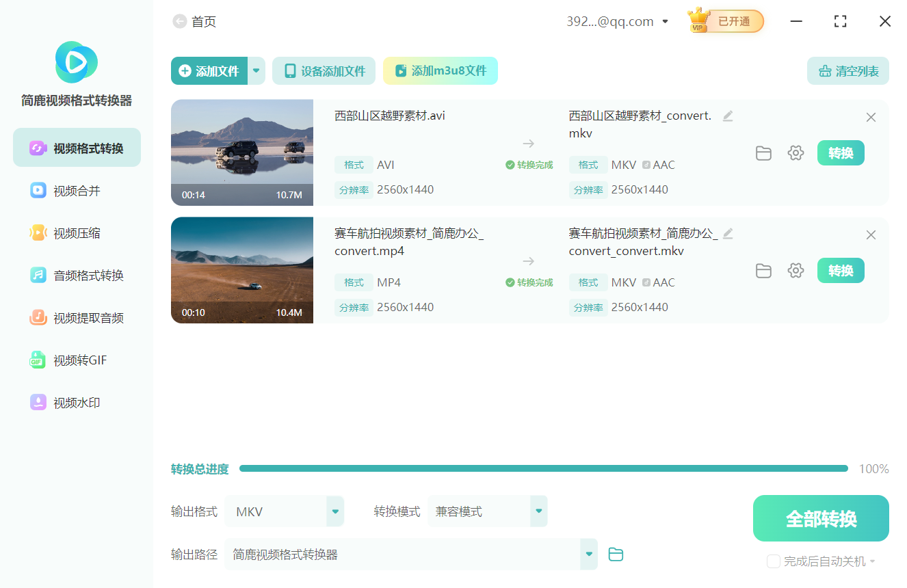Edit output filename of 西部山区越野素材 with pencil icon

coord(727,116)
